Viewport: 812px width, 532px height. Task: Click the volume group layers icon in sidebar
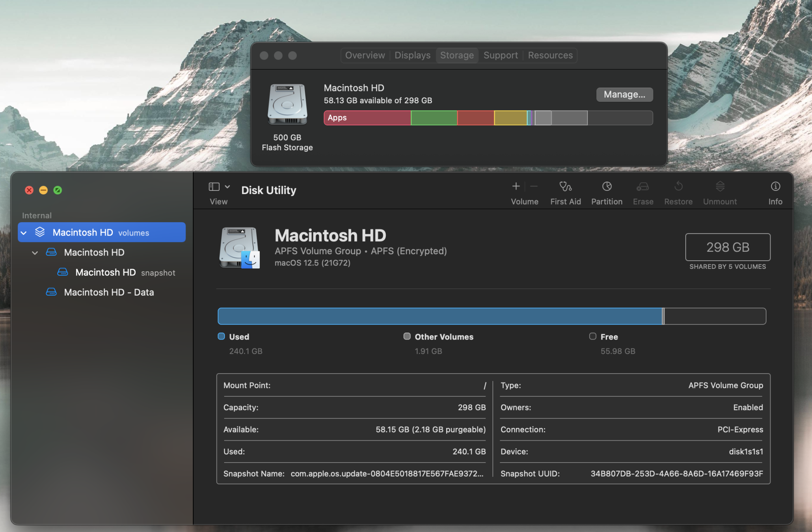[40, 232]
